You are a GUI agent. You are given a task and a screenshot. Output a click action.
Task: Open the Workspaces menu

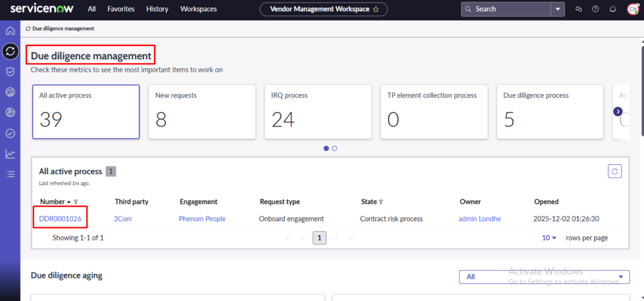click(x=198, y=9)
